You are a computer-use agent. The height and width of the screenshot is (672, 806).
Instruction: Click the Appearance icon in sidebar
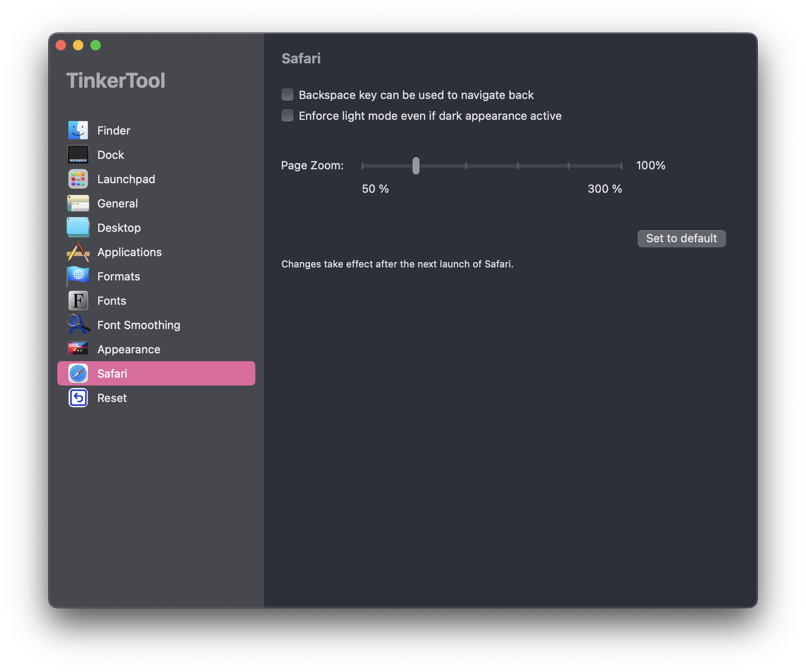coord(78,349)
